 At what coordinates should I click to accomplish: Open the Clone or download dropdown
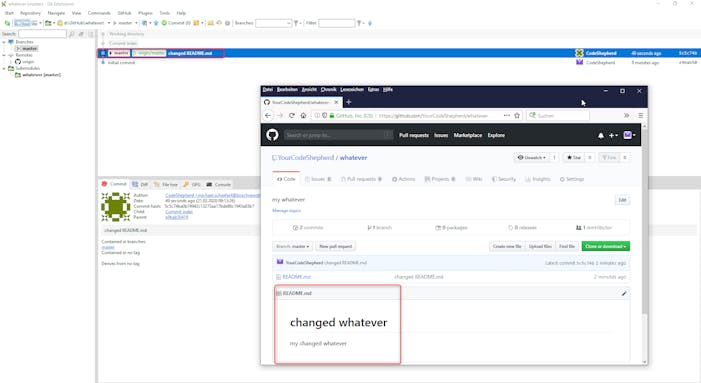coord(606,247)
